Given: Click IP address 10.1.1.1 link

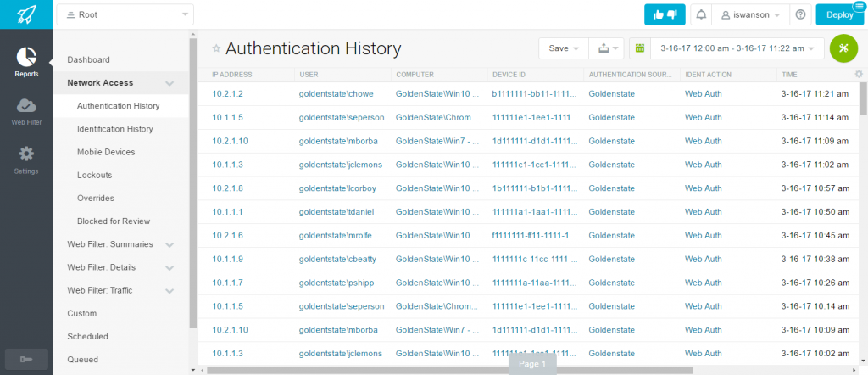Looking at the screenshot, I should click(227, 211).
